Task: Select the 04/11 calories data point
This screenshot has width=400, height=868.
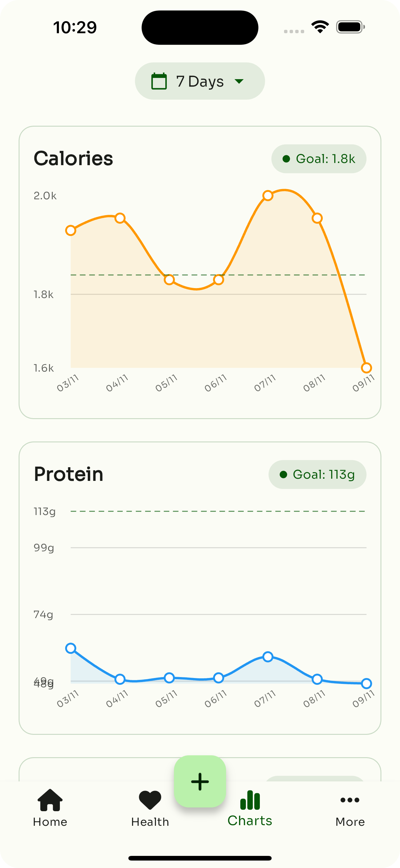Action: click(120, 218)
